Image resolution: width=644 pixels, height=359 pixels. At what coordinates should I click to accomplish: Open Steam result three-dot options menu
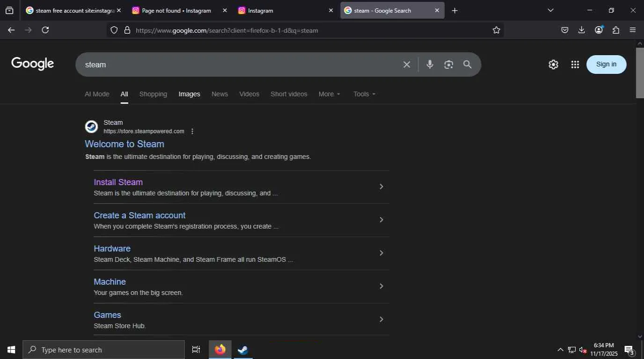(192, 131)
